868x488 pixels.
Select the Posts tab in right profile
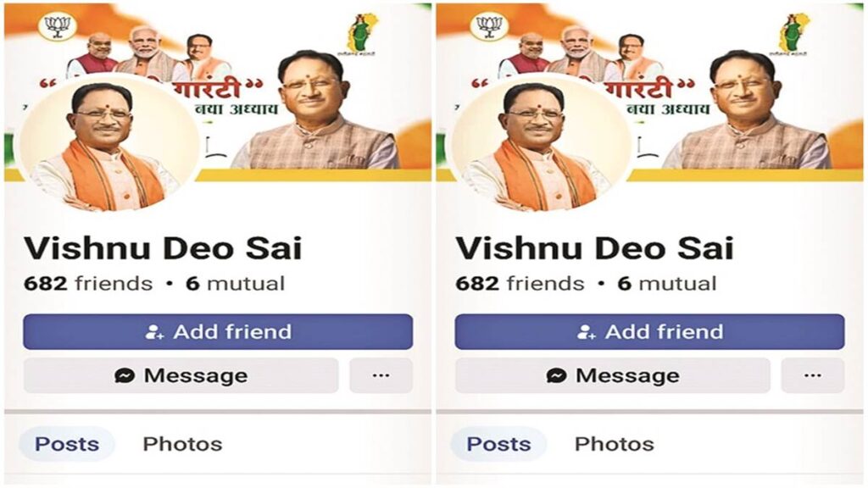[x=498, y=444]
